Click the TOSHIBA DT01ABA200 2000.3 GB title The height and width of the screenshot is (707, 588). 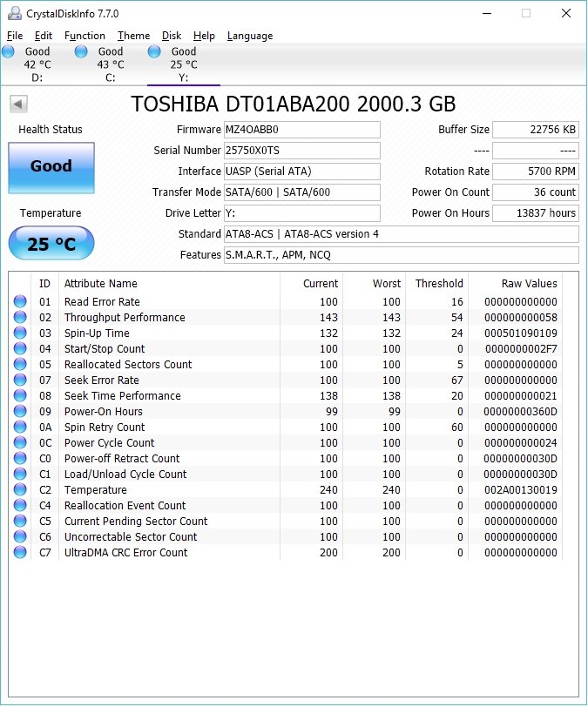(294, 104)
